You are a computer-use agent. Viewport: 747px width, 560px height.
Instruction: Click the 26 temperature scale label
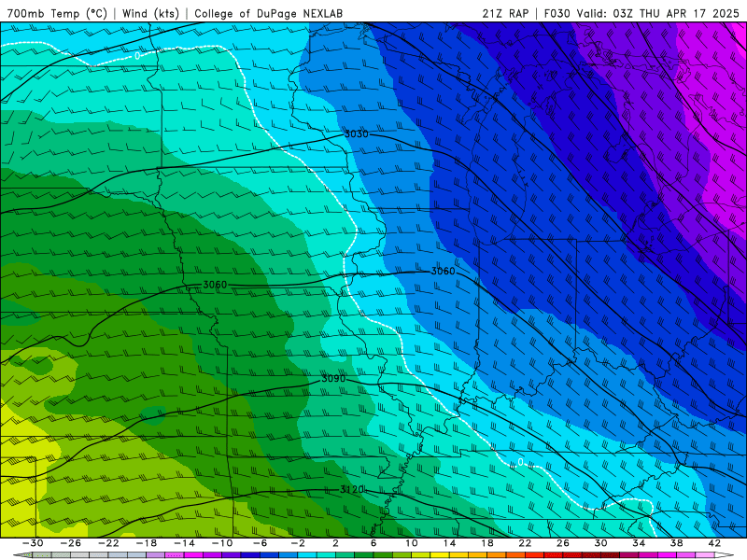563,543
